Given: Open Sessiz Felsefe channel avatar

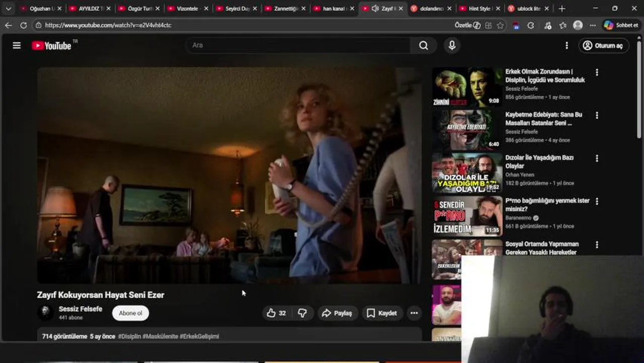Looking at the screenshot, I should point(45,313).
